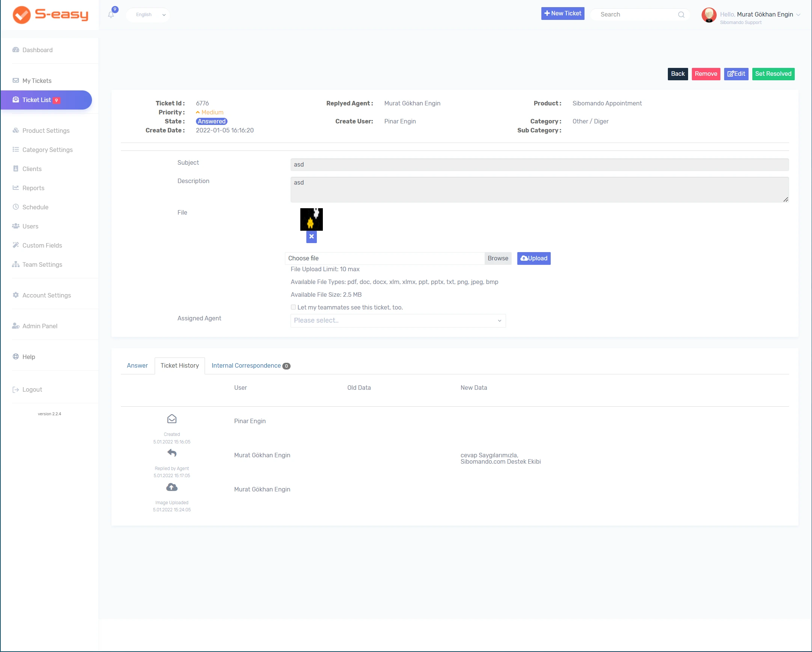Click the Dashboard gauge icon
The image size is (812, 652).
(x=16, y=50)
